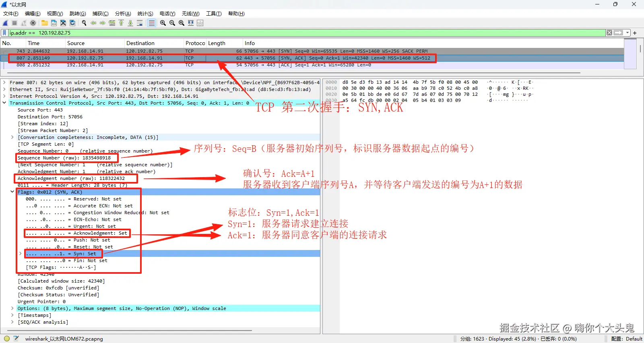Expand the Ethernet II tree node
The image size is (644, 343).
4,89
